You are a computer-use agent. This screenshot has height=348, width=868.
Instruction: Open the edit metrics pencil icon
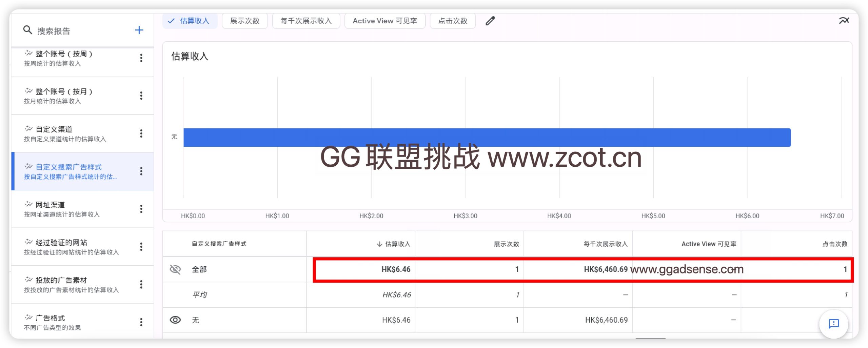490,21
